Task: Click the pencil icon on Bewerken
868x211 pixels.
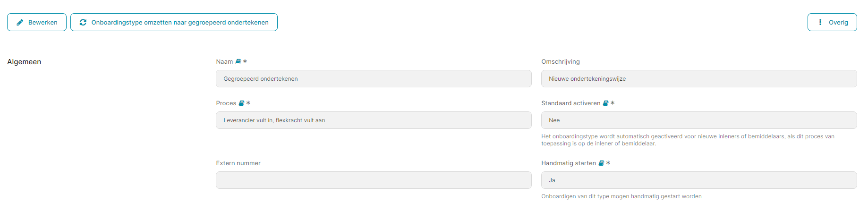Action: pyautogui.click(x=20, y=22)
